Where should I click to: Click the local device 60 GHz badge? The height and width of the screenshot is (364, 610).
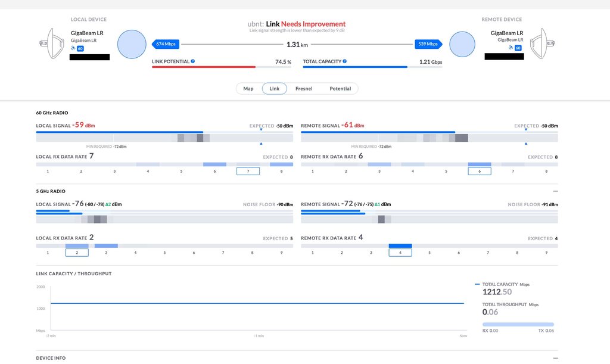tap(80, 48)
